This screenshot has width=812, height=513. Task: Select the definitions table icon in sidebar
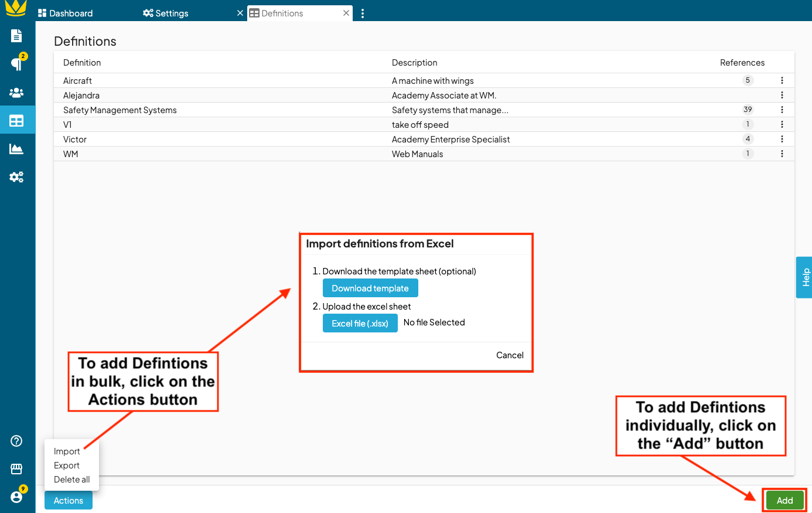16,121
